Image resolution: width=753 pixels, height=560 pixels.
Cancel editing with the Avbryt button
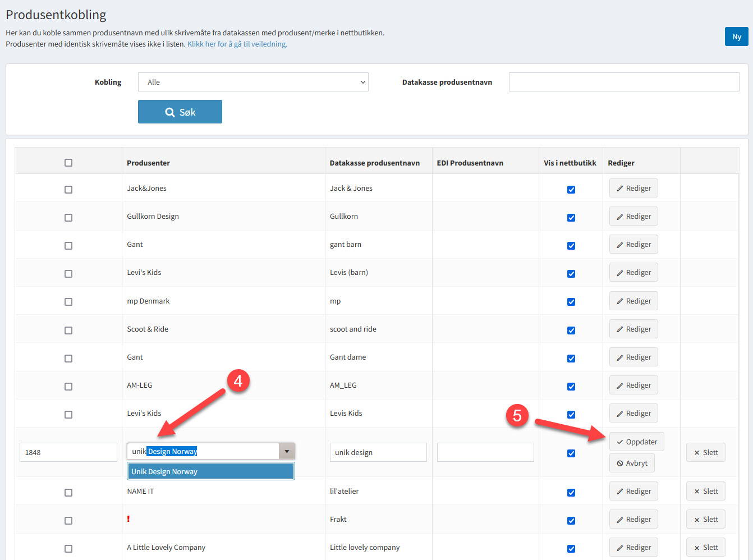pos(632,463)
